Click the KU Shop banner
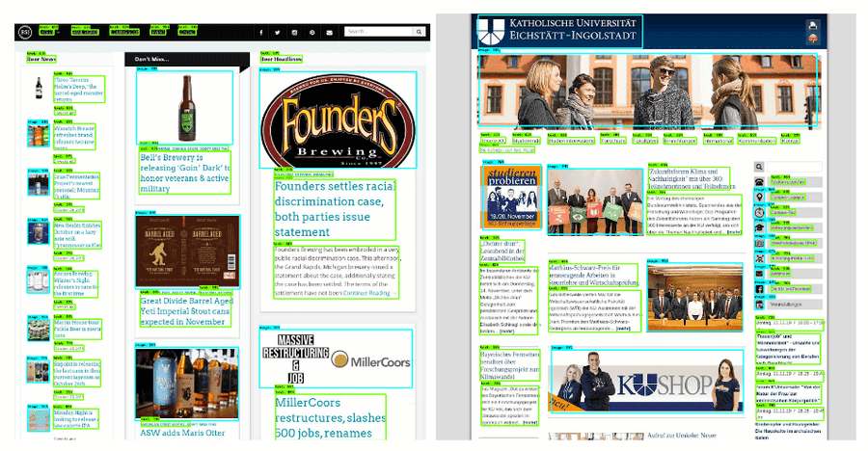Viewport: 868px width, 451px height. [646, 382]
